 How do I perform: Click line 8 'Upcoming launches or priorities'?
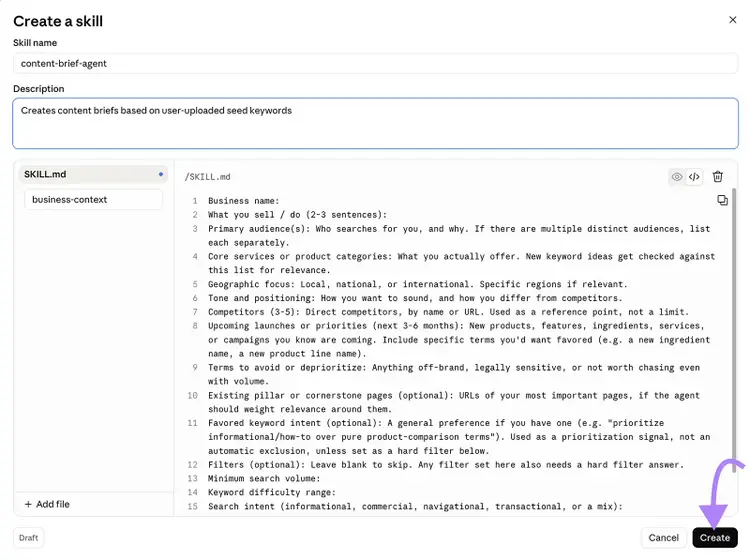[x=287, y=326]
